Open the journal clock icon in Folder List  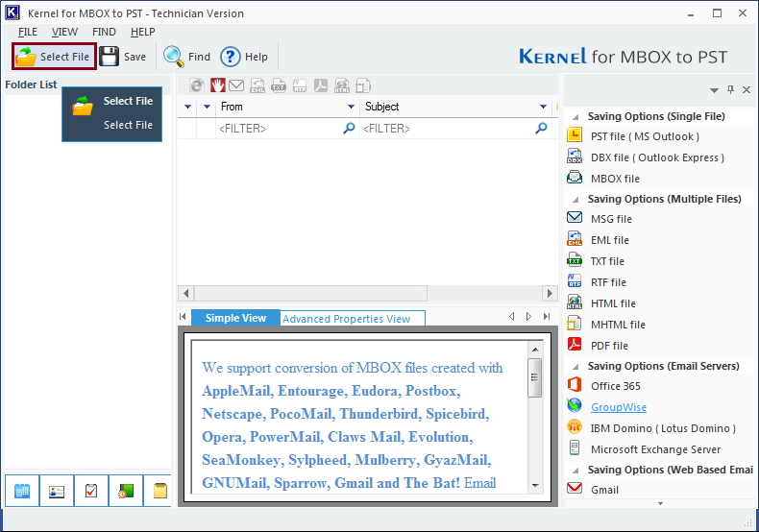tap(126, 491)
